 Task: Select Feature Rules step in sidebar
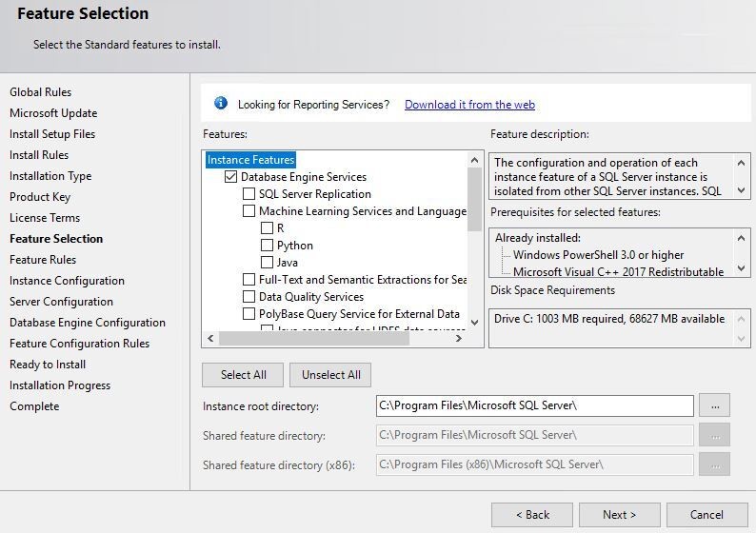(x=43, y=260)
